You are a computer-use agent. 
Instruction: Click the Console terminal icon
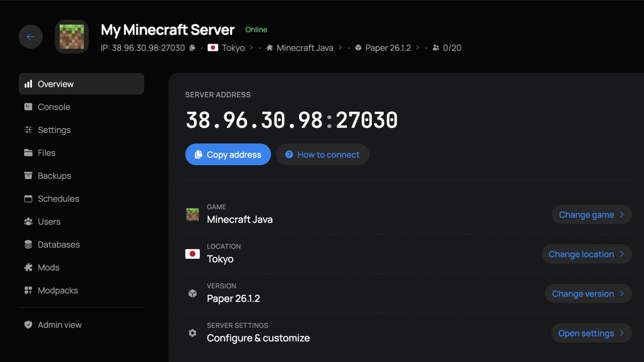coord(28,107)
